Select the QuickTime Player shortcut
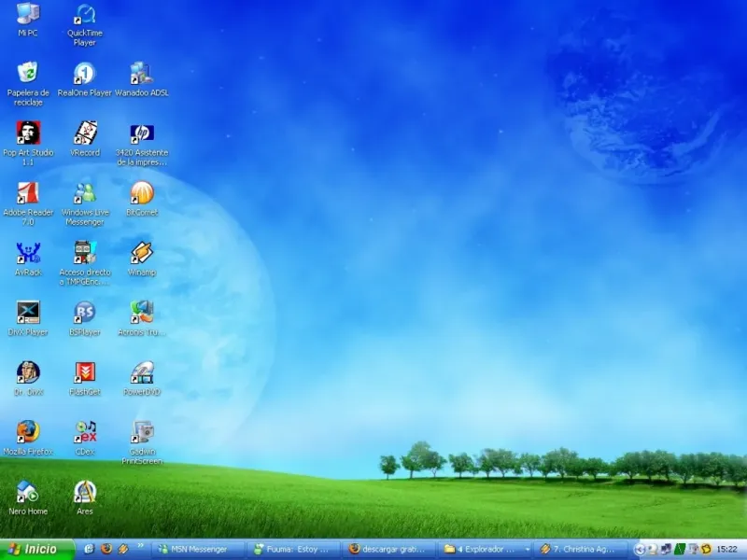747x560 pixels. pos(85,25)
